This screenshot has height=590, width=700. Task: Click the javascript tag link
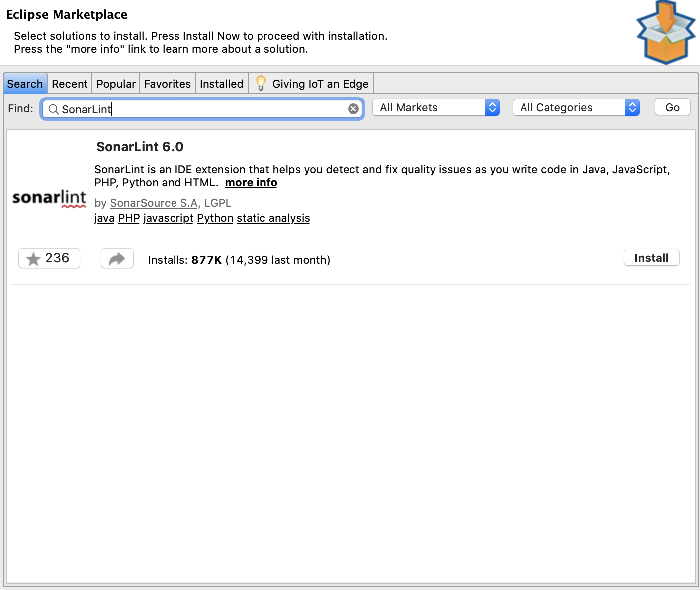coord(169,218)
